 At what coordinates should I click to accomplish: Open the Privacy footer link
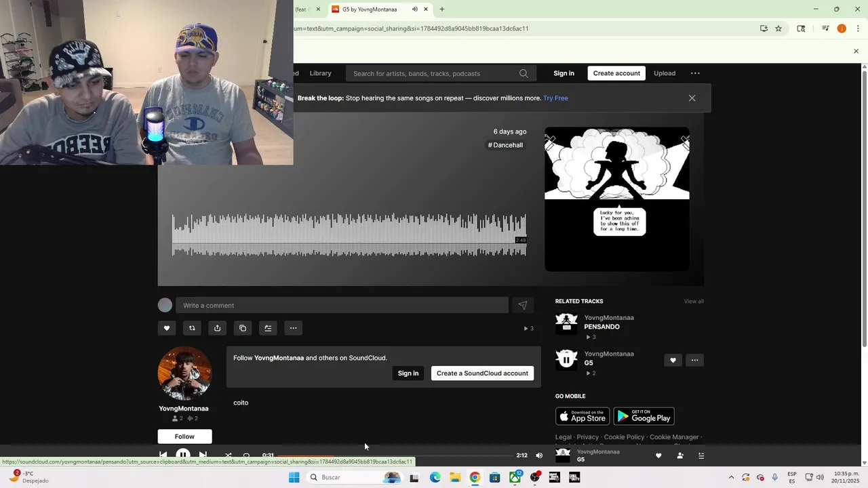[588, 437]
